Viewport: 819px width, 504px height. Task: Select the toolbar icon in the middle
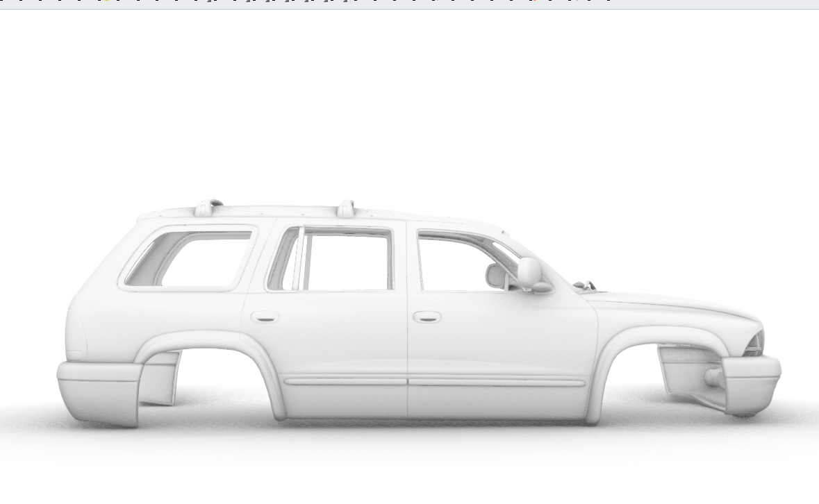point(306,3)
